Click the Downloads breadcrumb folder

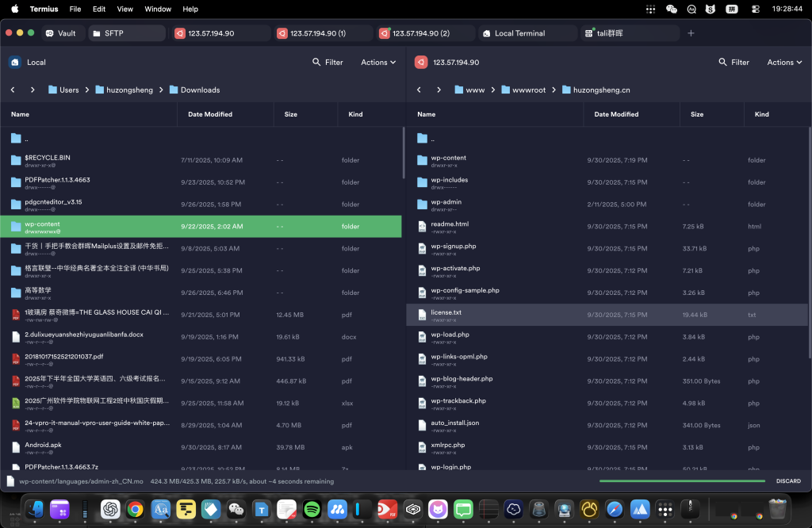(x=200, y=90)
